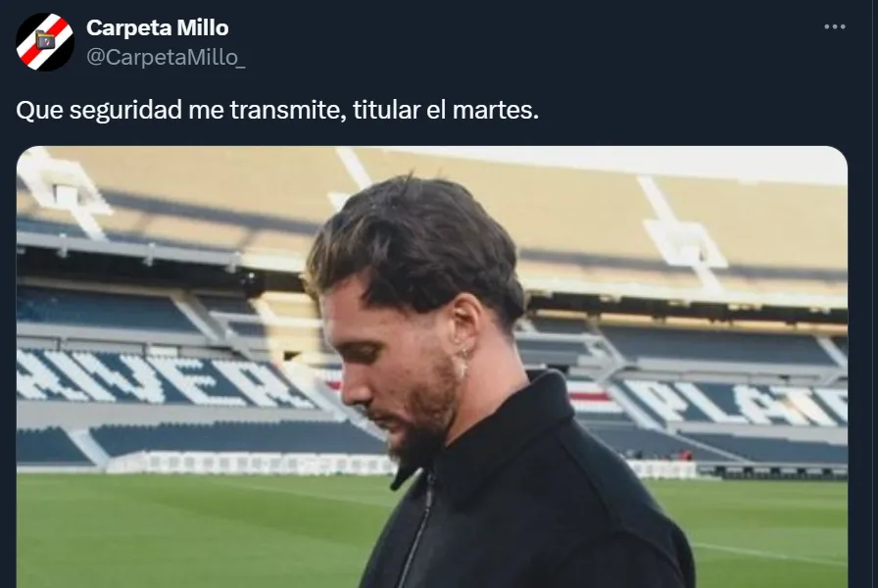Open the @CarpetaMillo_ handle link
The image size is (878, 588).
[166, 57]
